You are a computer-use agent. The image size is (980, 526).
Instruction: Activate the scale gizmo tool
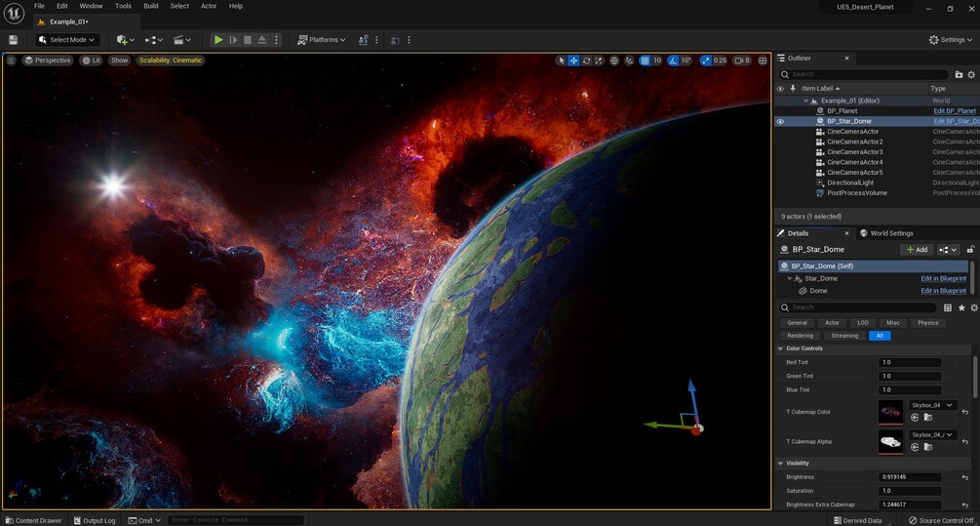tap(599, 61)
